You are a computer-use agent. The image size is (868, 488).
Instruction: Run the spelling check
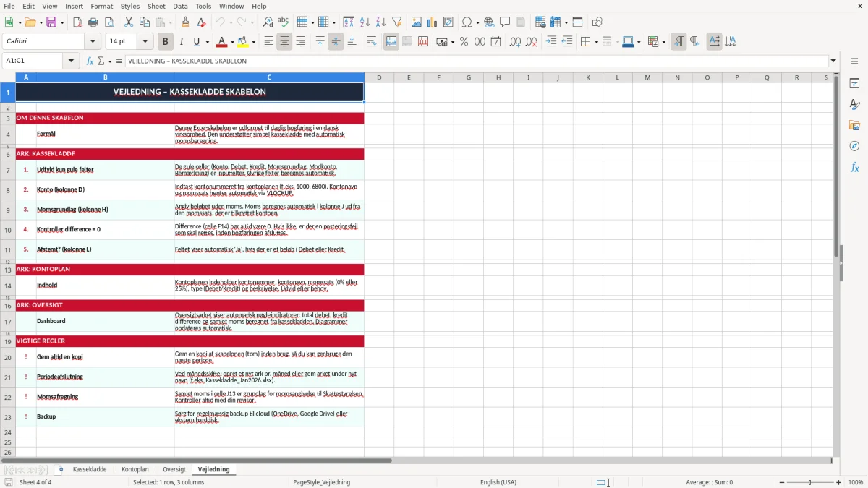[x=284, y=22]
